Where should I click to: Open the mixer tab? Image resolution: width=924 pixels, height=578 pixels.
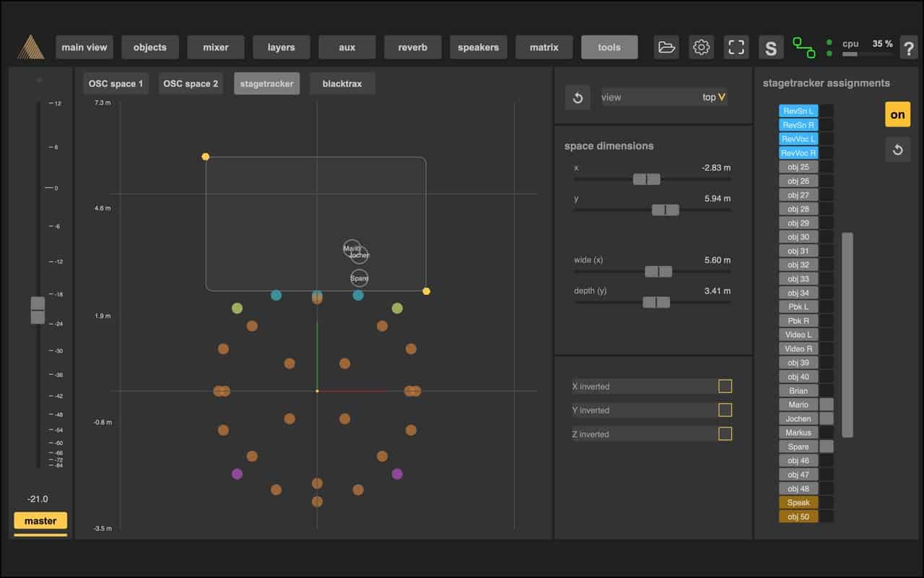(x=215, y=48)
